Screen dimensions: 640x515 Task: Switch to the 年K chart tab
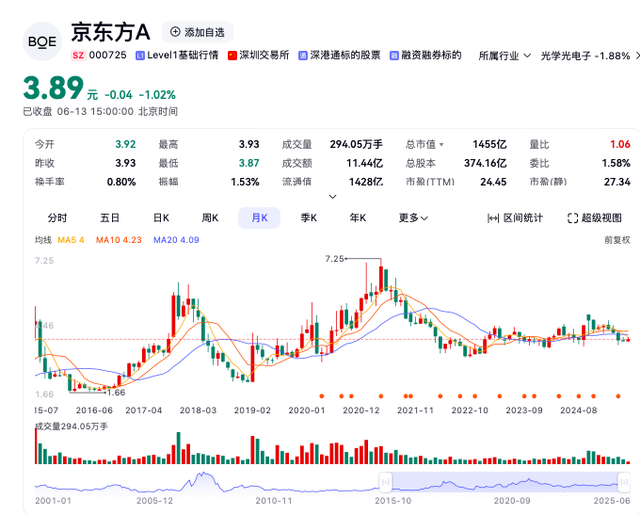pyautogui.click(x=358, y=218)
